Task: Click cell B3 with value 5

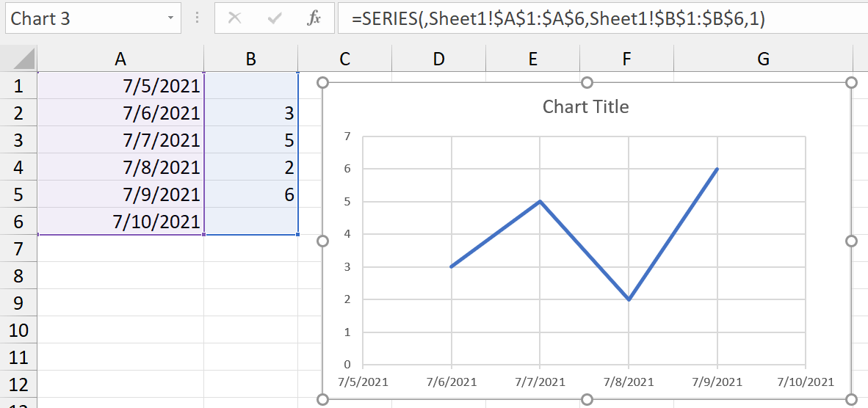Action: [251, 140]
